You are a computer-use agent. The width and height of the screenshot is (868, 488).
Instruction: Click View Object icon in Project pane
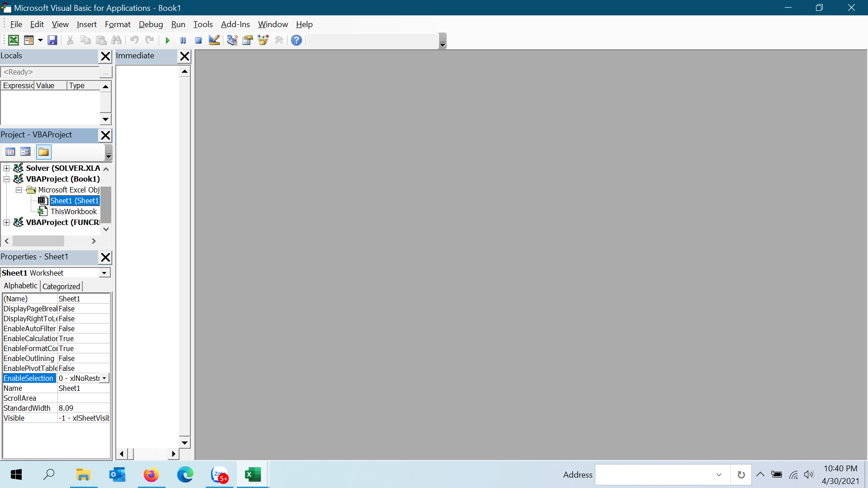(x=25, y=152)
